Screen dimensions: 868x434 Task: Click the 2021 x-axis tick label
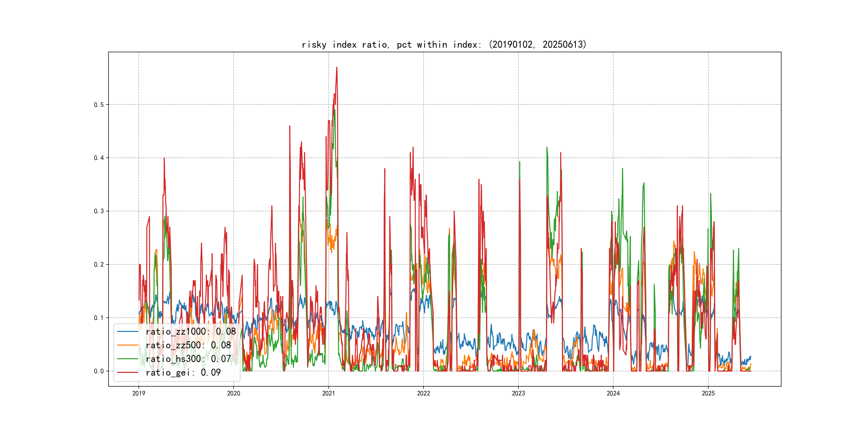click(328, 393)
